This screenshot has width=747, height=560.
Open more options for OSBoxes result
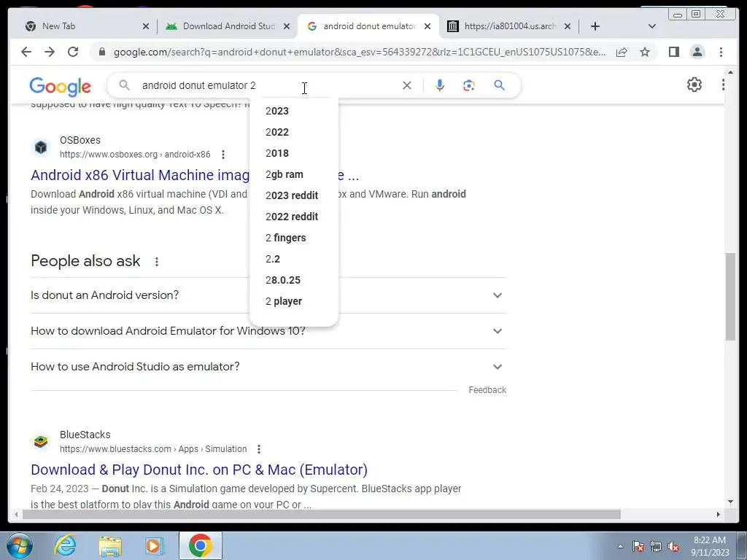[223, 155]
